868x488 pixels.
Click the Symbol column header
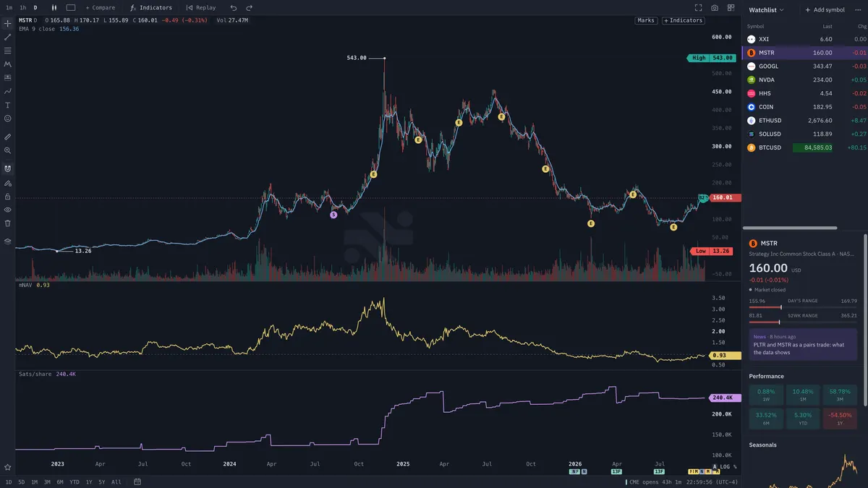click(x=754, y=26)
